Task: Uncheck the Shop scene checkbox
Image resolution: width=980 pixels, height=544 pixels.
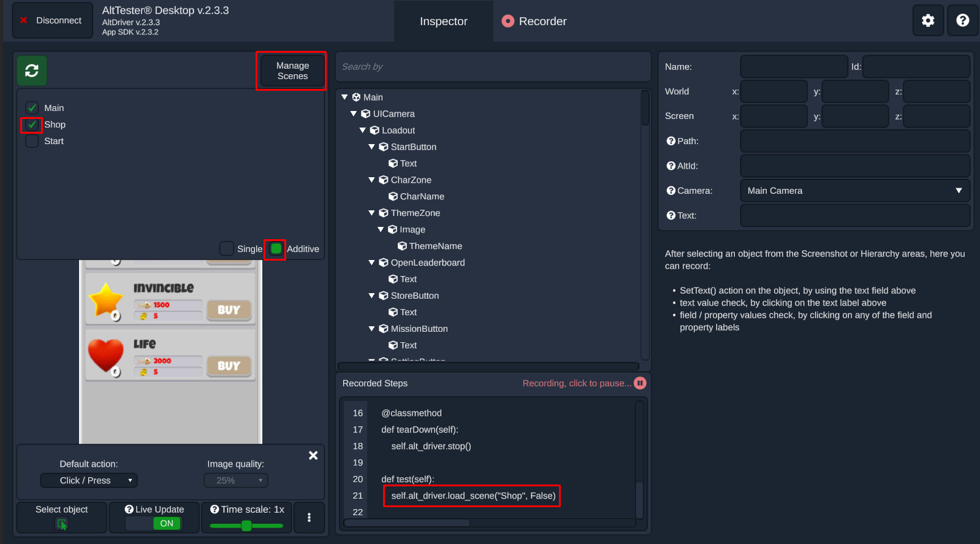Action: 32,125
